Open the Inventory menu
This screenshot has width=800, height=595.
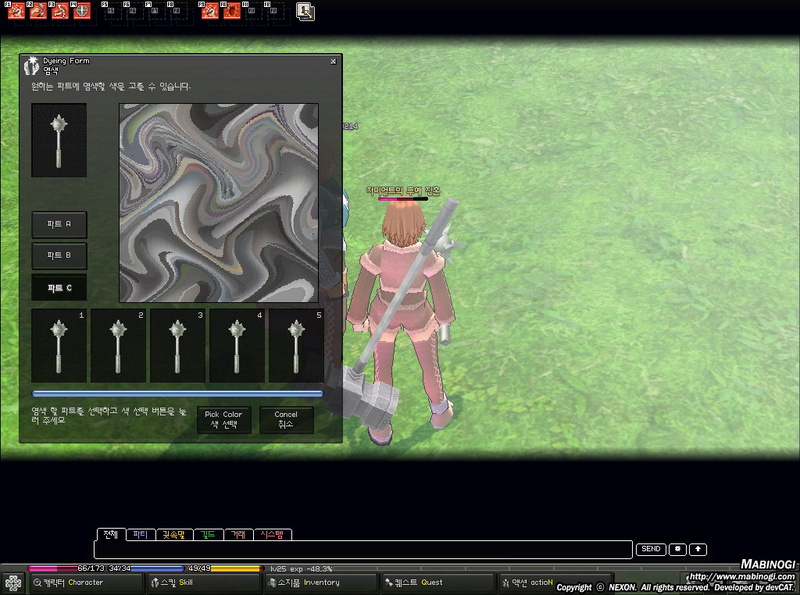pyautogui.click(x=321, y=582)
